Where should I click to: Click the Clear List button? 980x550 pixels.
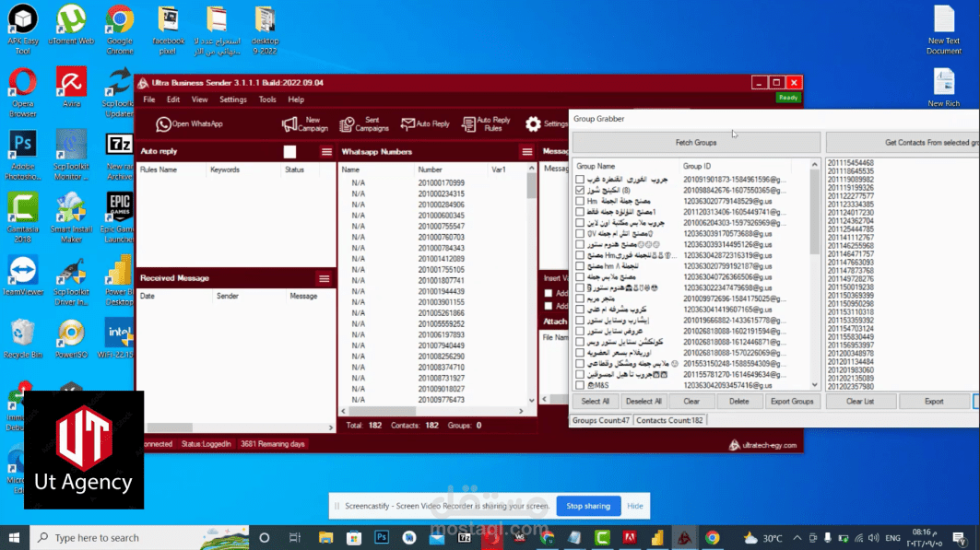pyautogui.click(x=860, y=402)
